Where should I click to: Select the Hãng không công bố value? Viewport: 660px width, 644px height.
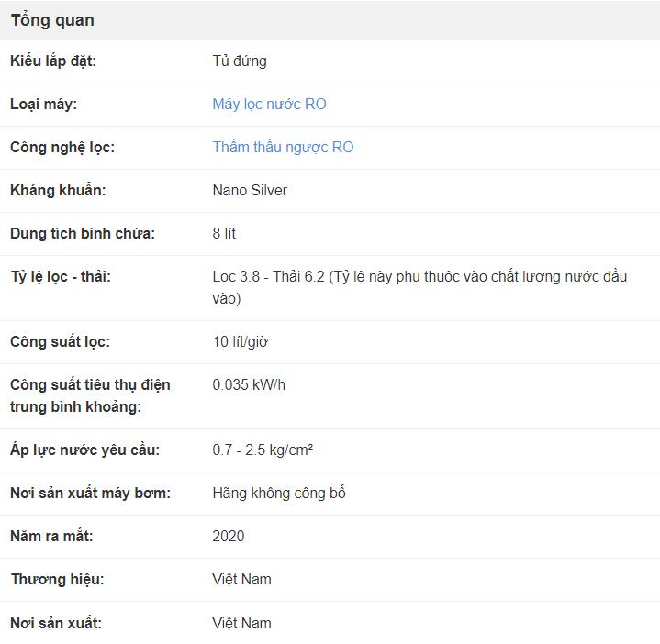click(279, 494)
